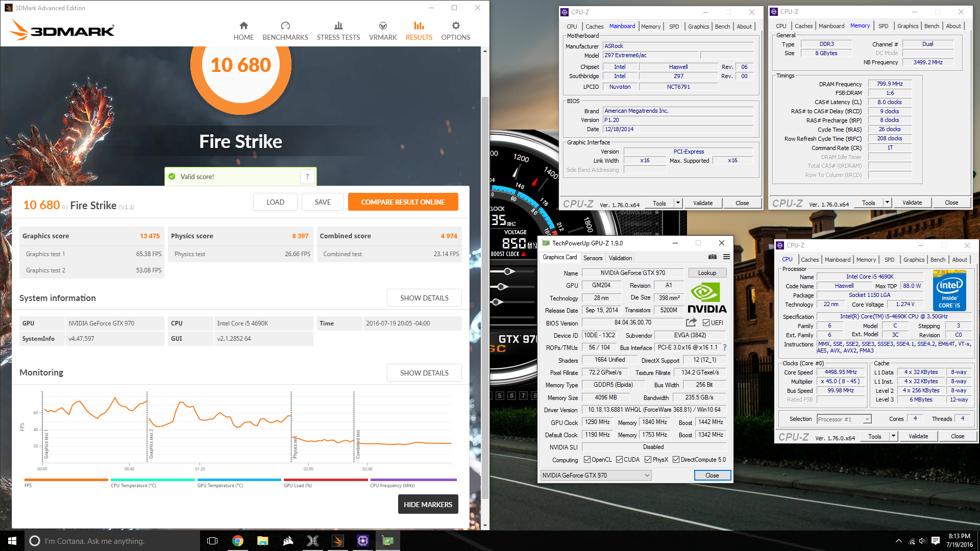Viewport: 980px width, 551px height.
Task: Click the NVIDIA logo in GPU-Z
Action: click(707, 298)
